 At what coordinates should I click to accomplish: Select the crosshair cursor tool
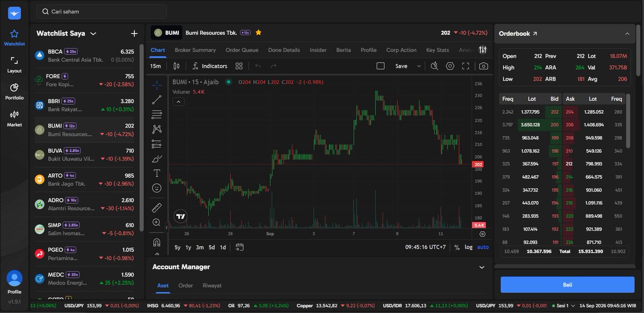point(157,85)
